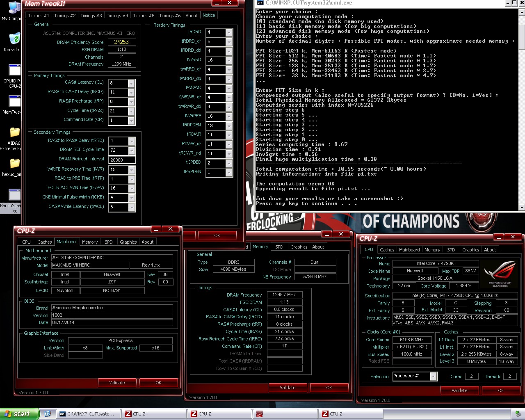Open Timings #6 tab in Mem TweakIt
The image size is (525, 420).
pos(170,16)
